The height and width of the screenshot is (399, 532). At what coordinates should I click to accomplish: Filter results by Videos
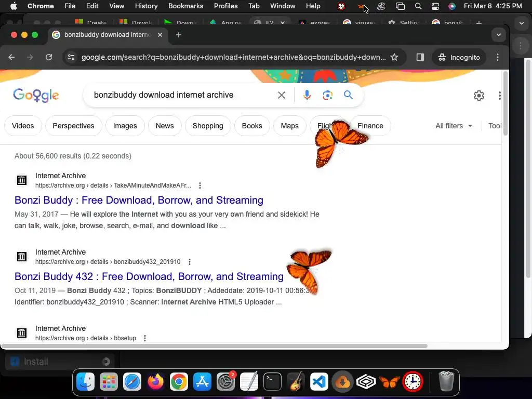23,126
